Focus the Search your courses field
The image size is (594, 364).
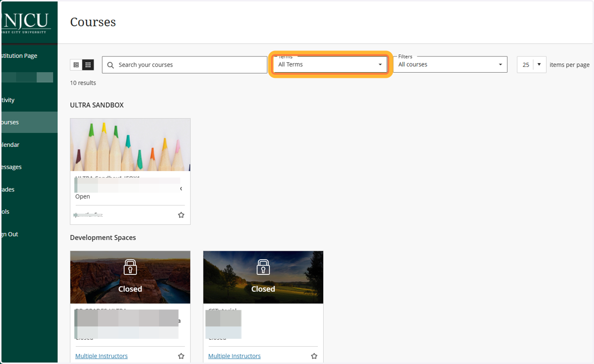point(185,65)
